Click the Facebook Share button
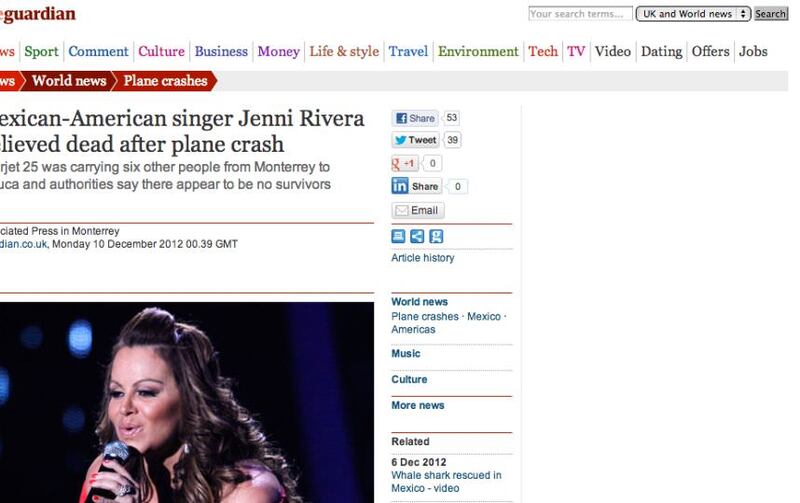This screenshot has width=800, height=503. click(x=415, y=118)
